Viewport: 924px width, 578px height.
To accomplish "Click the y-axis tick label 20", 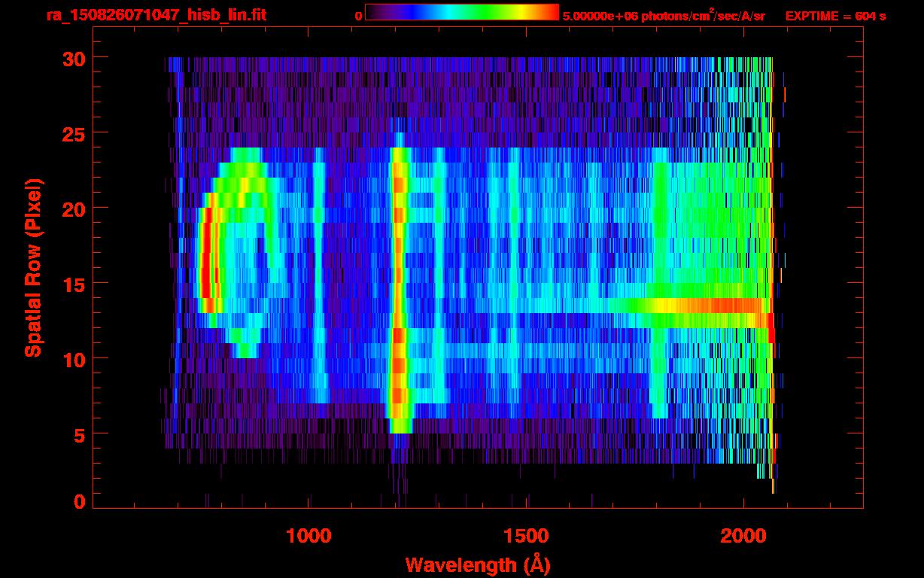I will click(x=73, y=208).
